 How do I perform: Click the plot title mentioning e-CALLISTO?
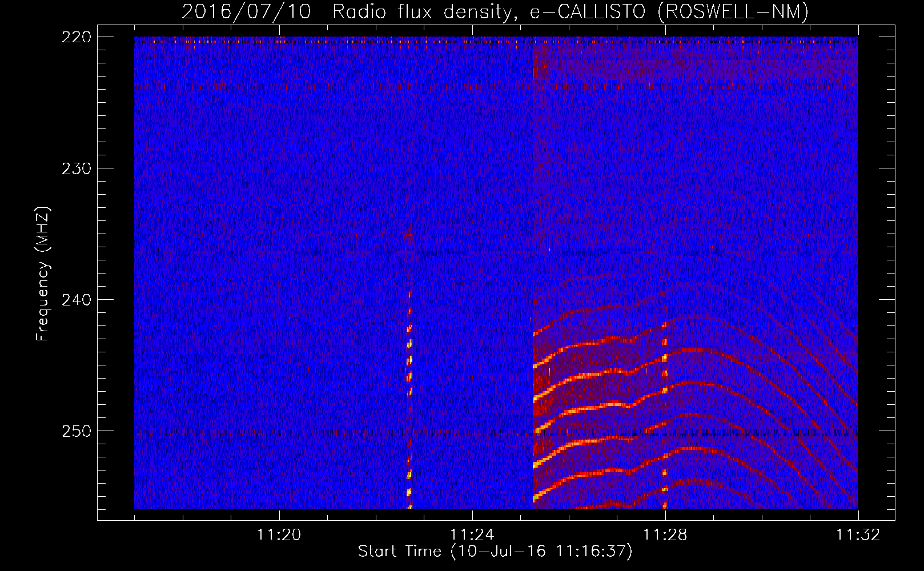[x=496, y=11]
